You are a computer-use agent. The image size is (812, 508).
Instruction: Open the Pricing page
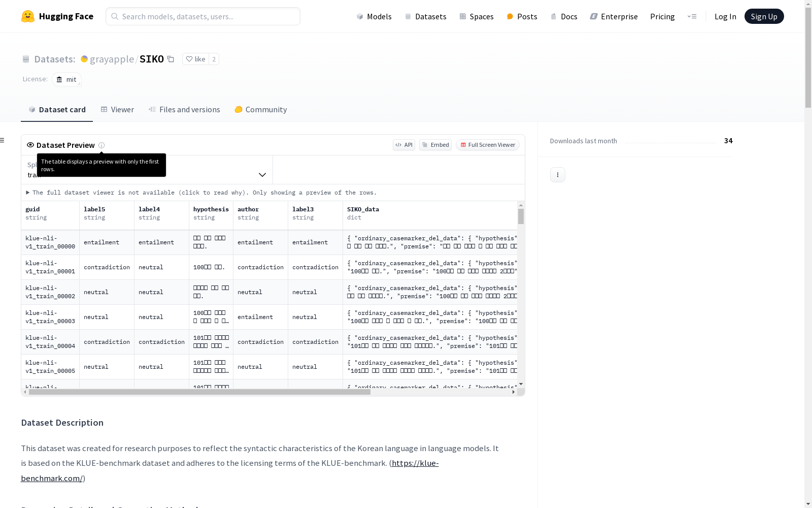(662, 16)
